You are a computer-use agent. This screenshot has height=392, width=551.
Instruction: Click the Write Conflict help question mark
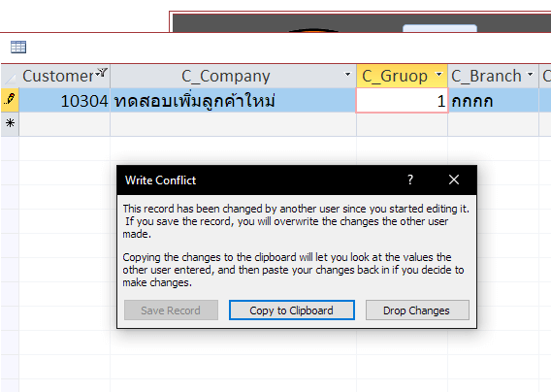click(x=410, y=180)
